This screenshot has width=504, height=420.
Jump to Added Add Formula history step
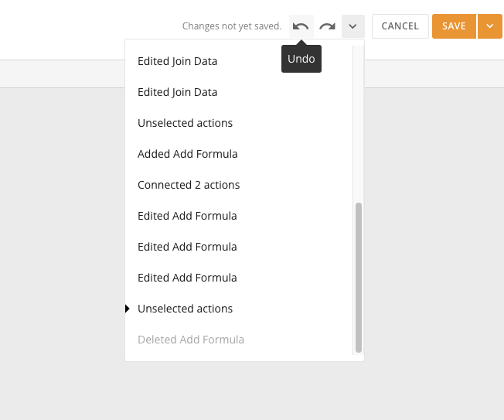coord(187,154)
